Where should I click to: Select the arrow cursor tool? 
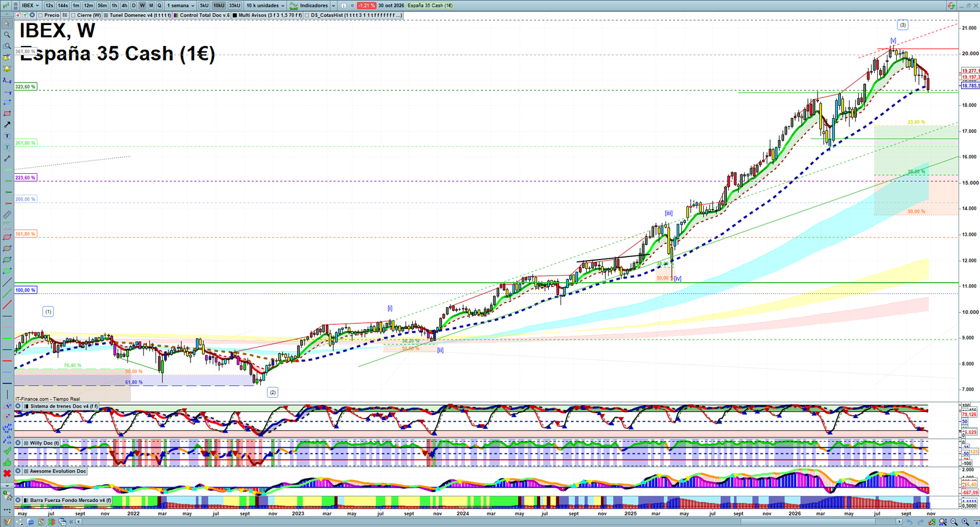(x=7, y=24)
